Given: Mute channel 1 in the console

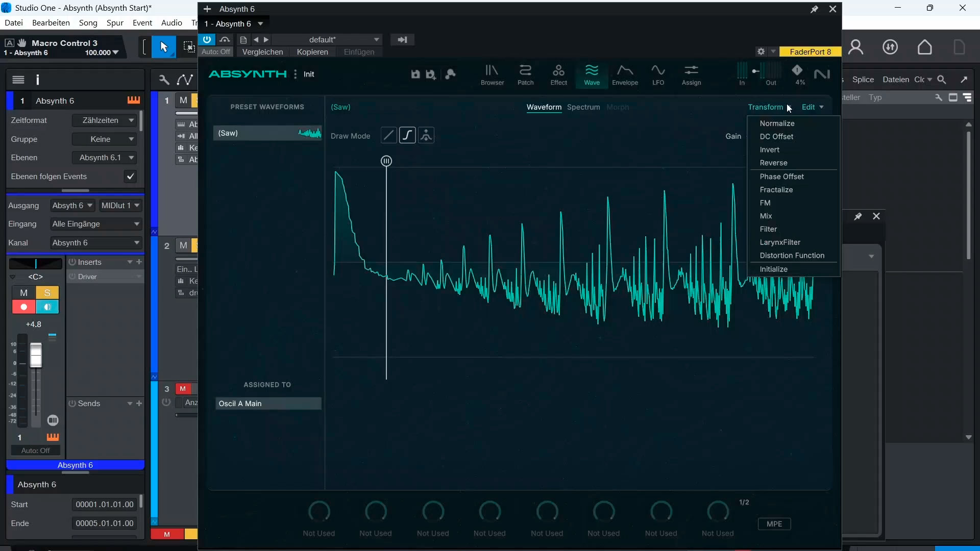Looking at the screenshot, I should click(x=23, y=293).
